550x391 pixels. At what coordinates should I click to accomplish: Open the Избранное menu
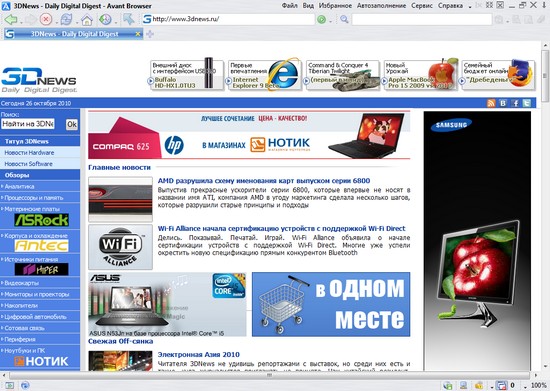(x=335, y=6)
